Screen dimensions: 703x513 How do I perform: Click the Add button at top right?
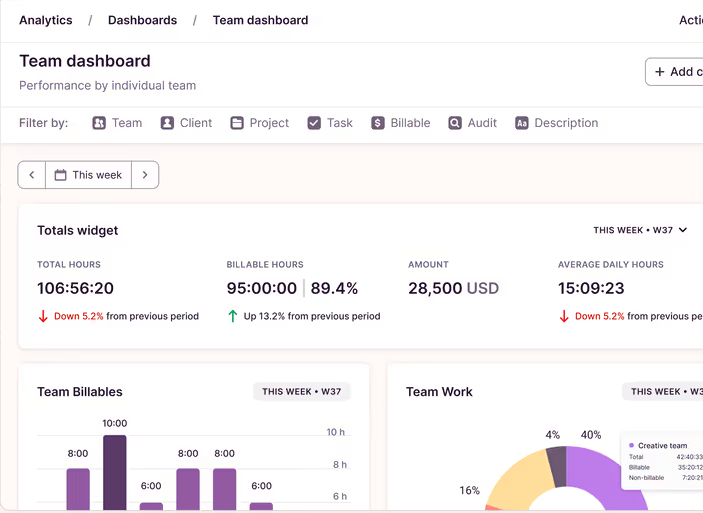[674, 72]
